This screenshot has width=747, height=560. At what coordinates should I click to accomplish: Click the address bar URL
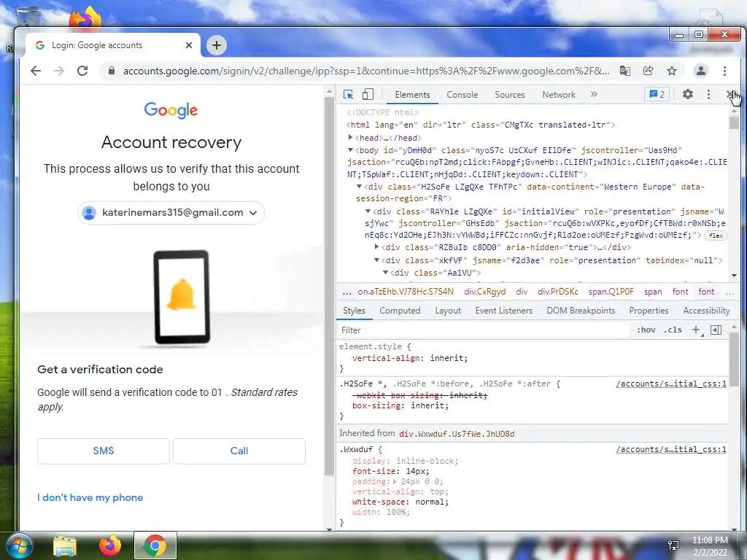[366, 71]
